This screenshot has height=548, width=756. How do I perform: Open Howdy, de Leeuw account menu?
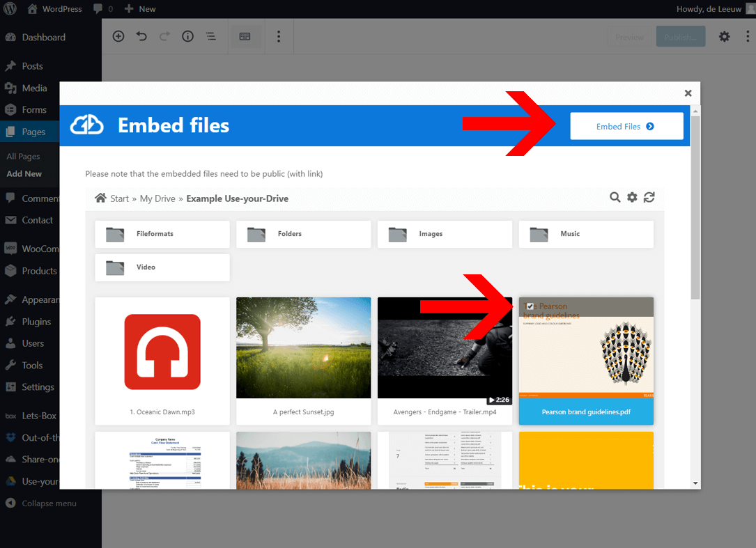pos(715,8)
